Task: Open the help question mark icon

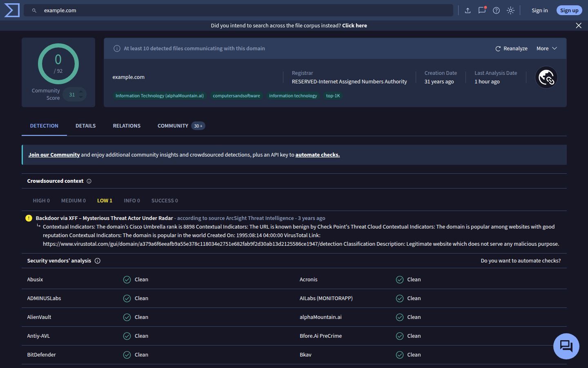Action: (497, 11)
